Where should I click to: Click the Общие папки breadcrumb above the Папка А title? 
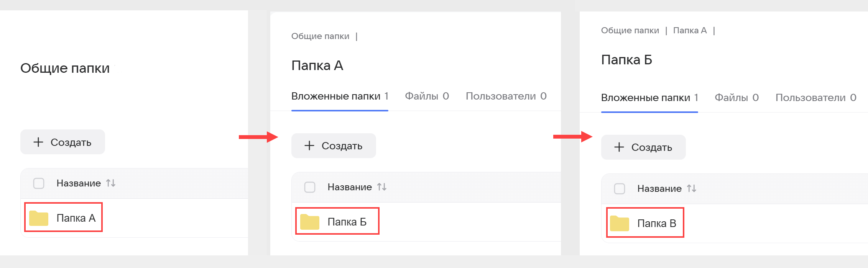click(320, 36)
